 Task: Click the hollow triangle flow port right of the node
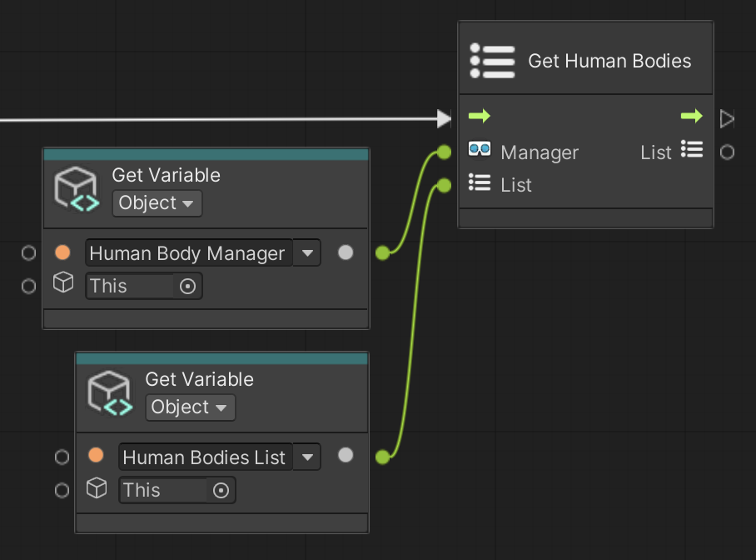[x=727, y=117]
